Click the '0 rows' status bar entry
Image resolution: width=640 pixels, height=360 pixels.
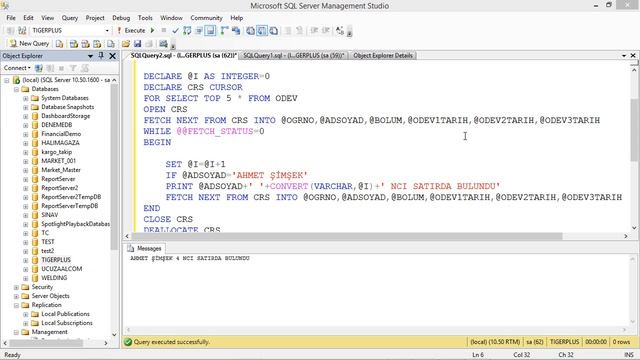(621, 342)
